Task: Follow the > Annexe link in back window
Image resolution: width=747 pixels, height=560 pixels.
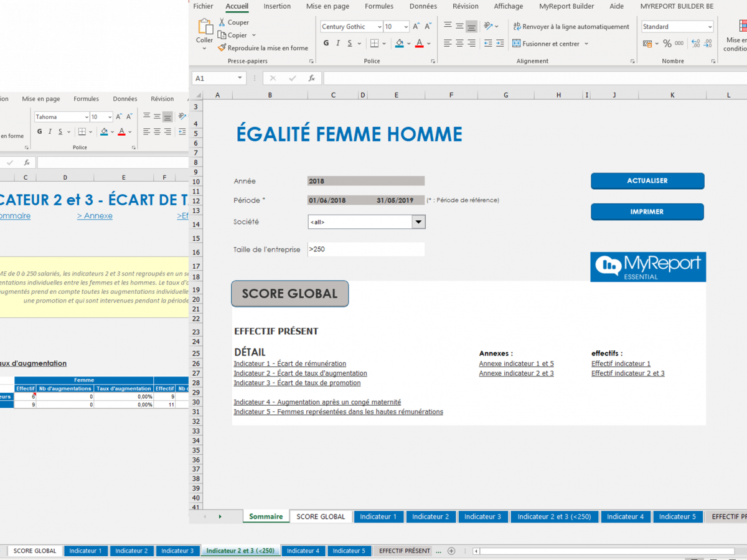Action: point(95,216)
